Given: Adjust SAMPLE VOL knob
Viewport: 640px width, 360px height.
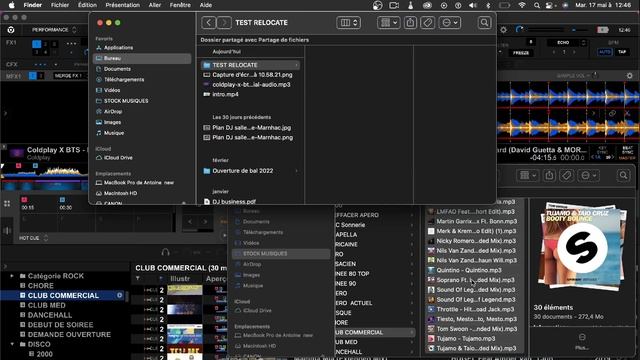Looking at the screenshot, I should point(595,76).
